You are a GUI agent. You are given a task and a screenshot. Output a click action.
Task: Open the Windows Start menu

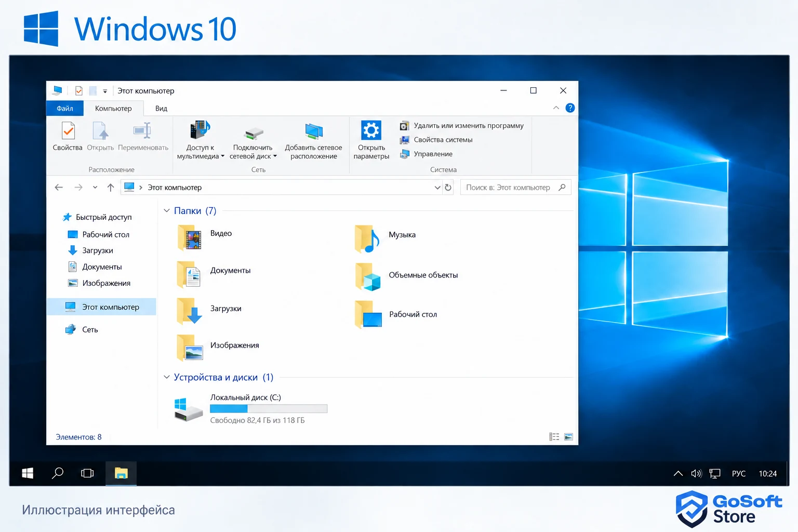click(x=28, y=473)
